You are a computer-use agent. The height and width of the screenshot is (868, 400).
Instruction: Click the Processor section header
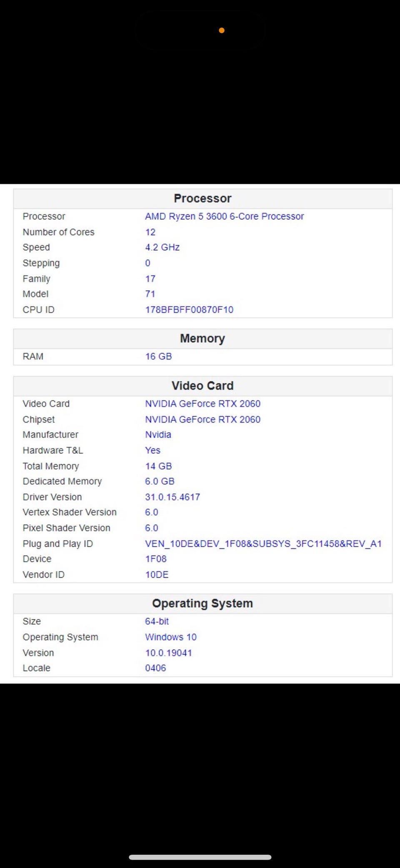click(202, 199)
